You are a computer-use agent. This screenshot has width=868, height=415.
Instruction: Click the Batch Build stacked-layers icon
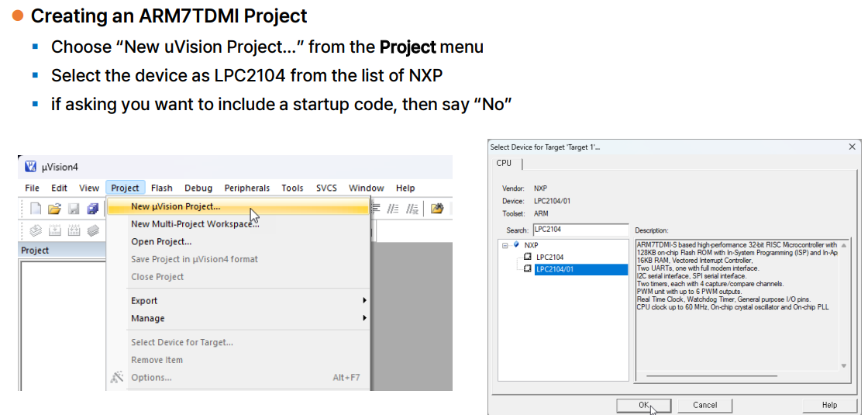94,230
